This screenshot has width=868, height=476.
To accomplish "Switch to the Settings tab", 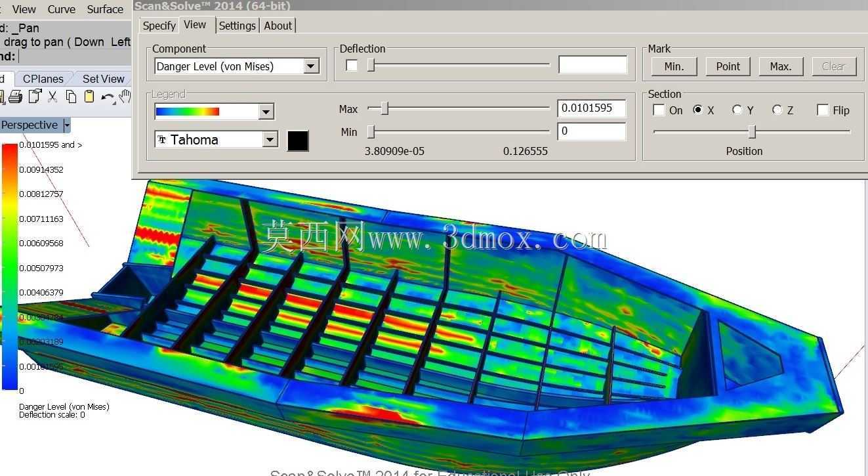I will click(x=237, y=26).
